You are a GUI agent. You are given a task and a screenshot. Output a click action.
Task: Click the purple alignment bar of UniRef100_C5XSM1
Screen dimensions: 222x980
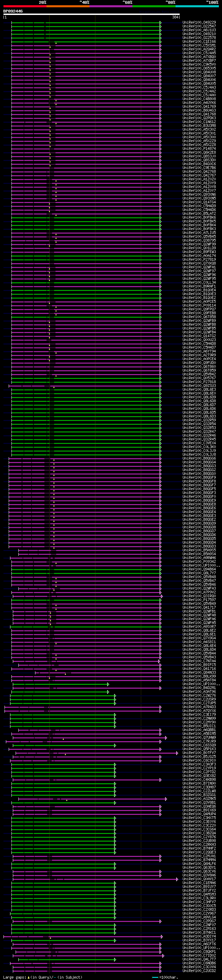(x=86, y=46)
